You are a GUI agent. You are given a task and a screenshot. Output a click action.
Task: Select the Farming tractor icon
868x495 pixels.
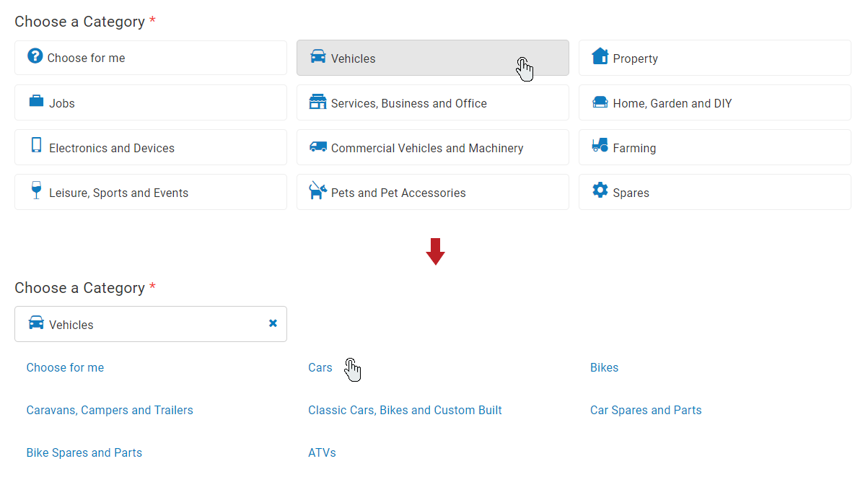[x=600, y=146]
